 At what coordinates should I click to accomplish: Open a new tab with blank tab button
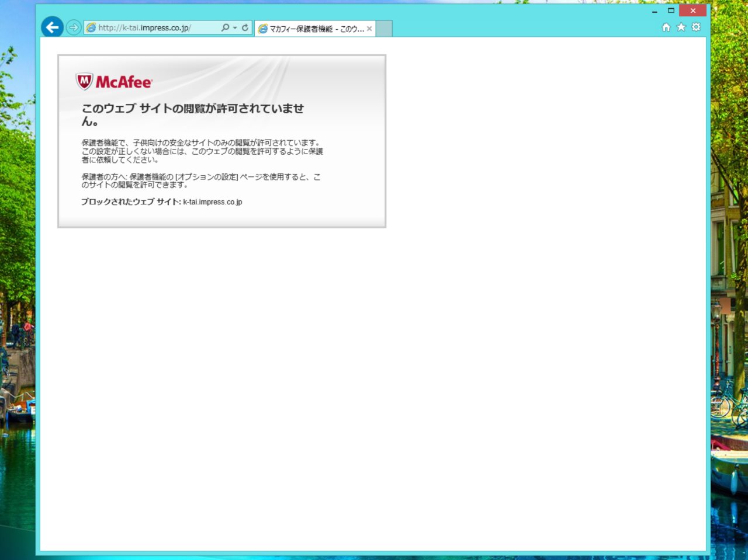tap(384, 29)
